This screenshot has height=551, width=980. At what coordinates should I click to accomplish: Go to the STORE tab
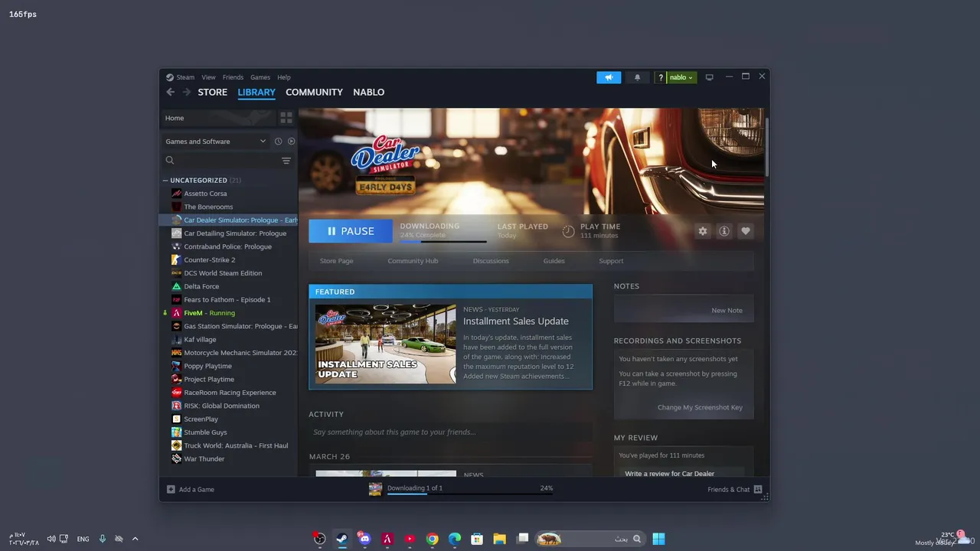pyautogui.click(x=213, y=92)
